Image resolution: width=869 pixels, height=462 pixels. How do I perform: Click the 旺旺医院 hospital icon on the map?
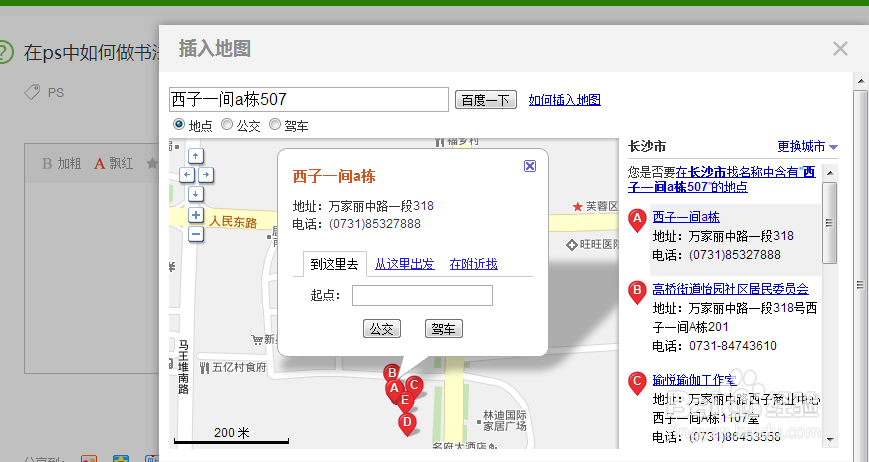point(572,244)
